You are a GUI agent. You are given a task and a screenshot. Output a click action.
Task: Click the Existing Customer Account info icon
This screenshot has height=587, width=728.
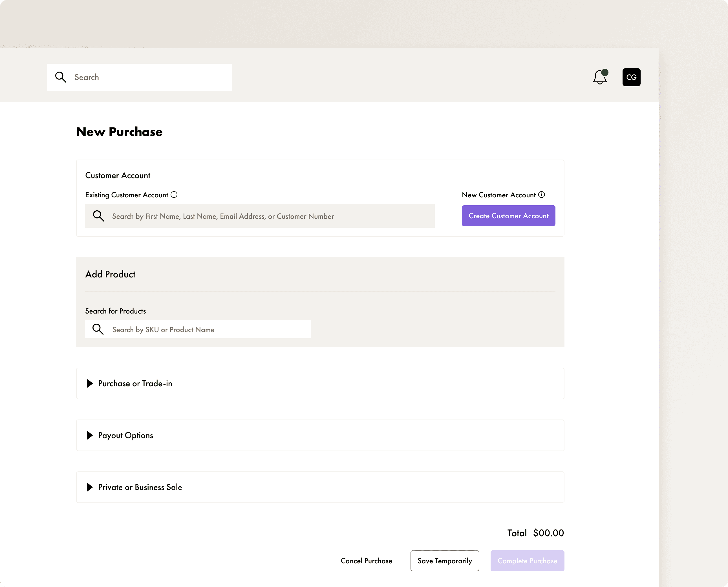pyautogui.click(x=174, y=195)
